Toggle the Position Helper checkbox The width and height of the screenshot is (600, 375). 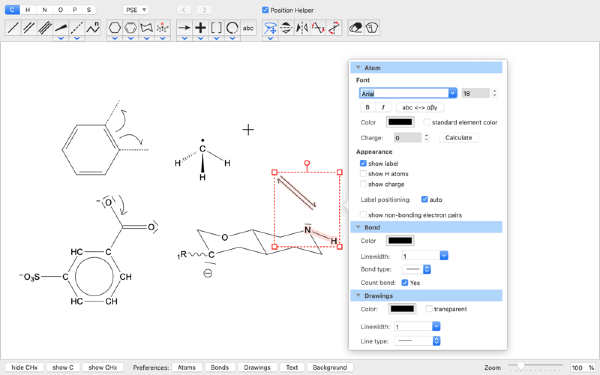click(265, 10)
